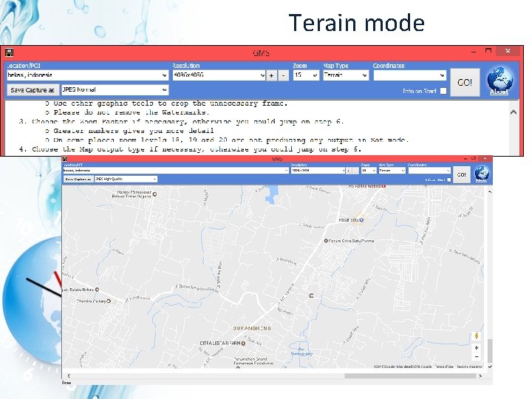Click GO! button in the upper GMS window
The width and height of the screenshot is (532, 399).
pos(465,83)
